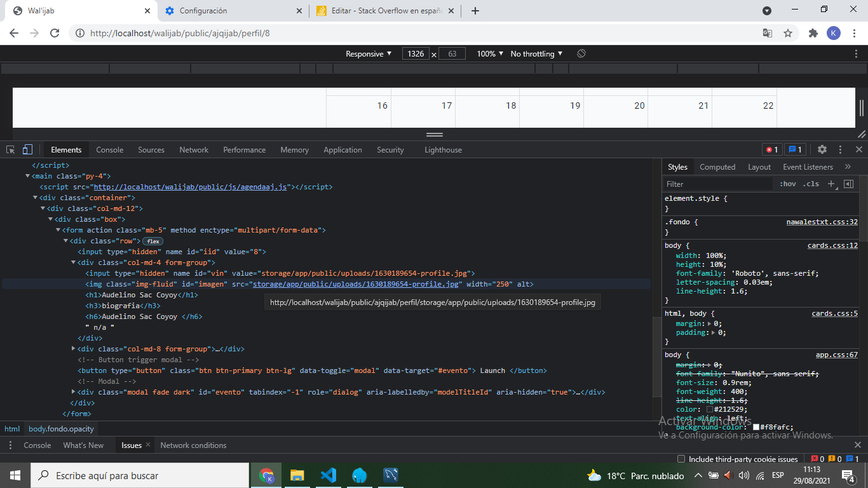This screenshot has width=868, height=488.
Task: Select the inspect element picker icon
Action: pyautogui.click(x=11, y=150)
